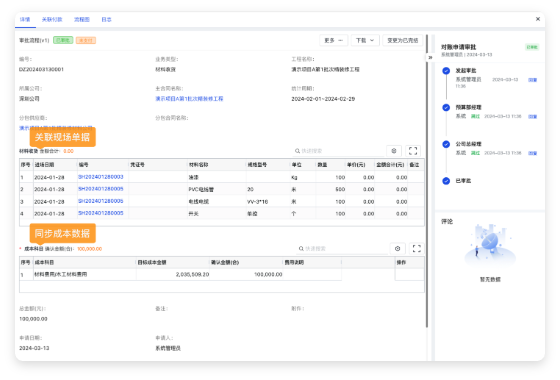Open main contract link 演示项目A第1批次精装修工程
560x380 pixels.
click(x=189, y=99)
